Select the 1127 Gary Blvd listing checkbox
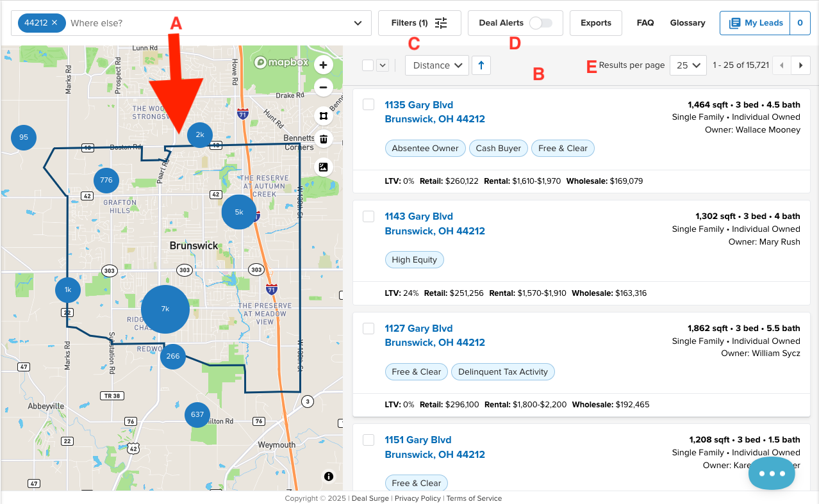Image resolution: width=819 pixels, height=504 pixels. click(x=368, y=329)
